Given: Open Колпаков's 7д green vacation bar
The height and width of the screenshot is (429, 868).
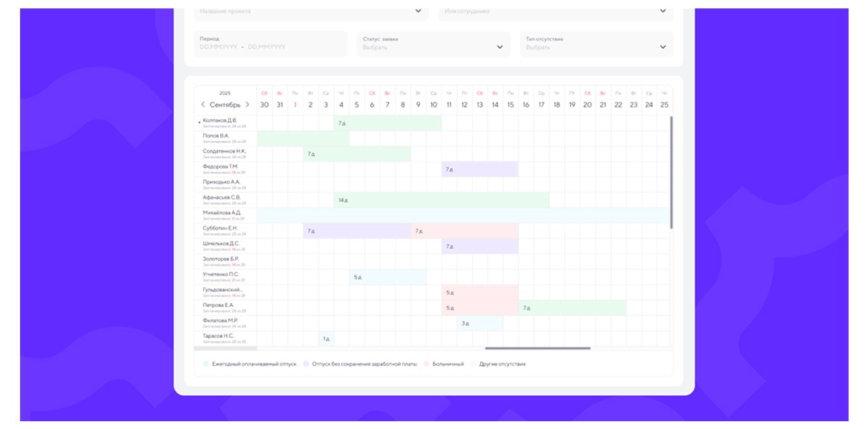Looking at the screenshot, I should 388,123.
